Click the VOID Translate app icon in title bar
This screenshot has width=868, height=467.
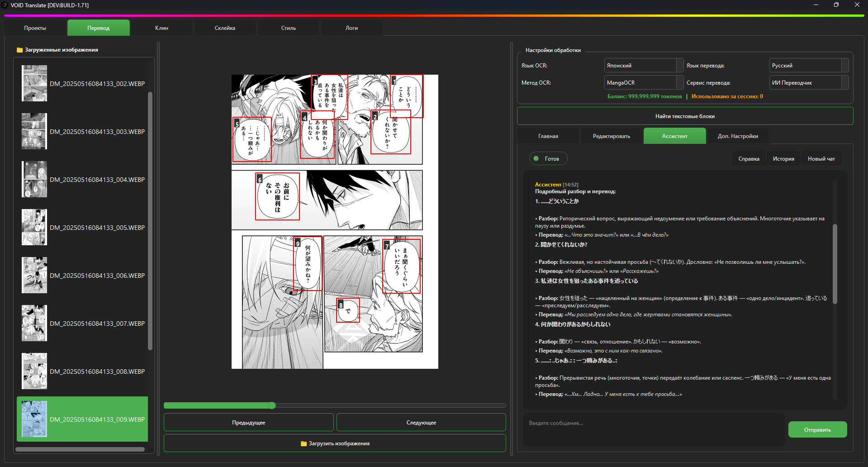point(5,5)
